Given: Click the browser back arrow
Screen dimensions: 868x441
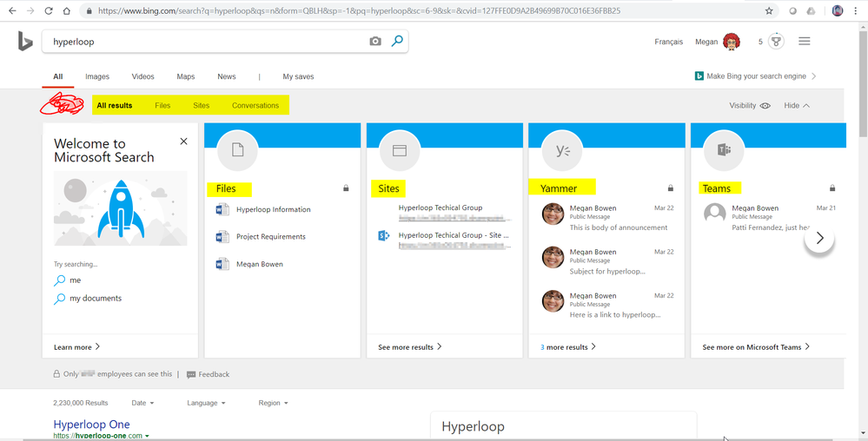Looking at the screenshot, I should tap(12, 10).
